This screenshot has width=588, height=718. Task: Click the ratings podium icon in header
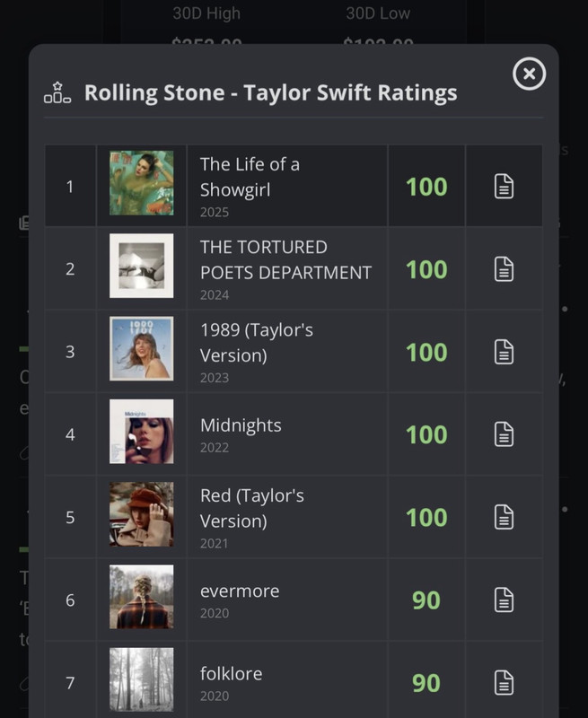point(57,92)
